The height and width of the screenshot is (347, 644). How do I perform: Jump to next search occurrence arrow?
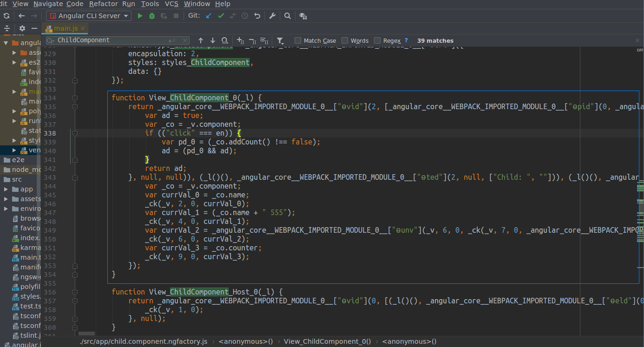pyautogui.click(x=213, y=40)
